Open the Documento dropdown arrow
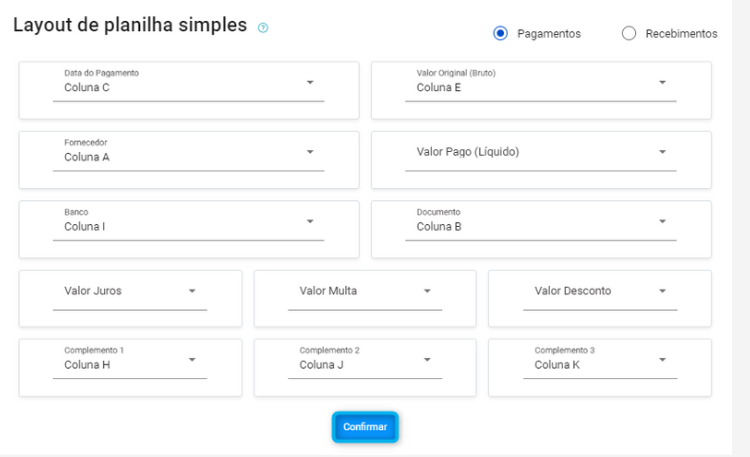750x457 pixels. tap(662, 221)
